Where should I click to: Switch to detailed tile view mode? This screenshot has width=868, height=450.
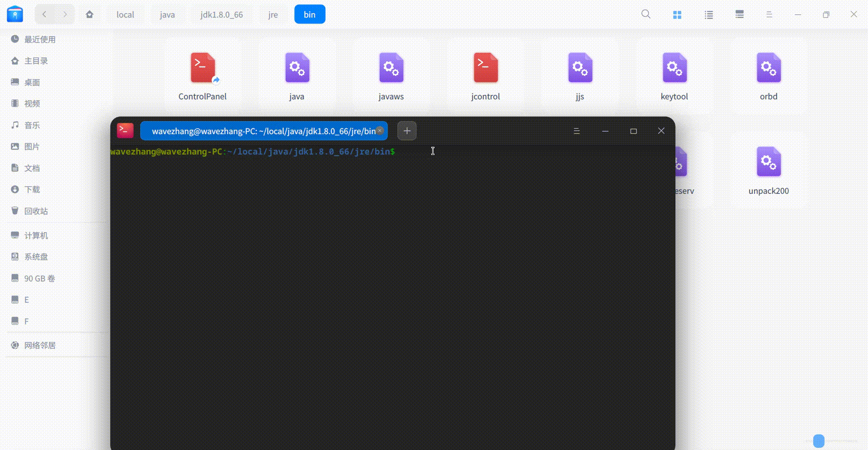pyautogui.click(x=740, y=14)
